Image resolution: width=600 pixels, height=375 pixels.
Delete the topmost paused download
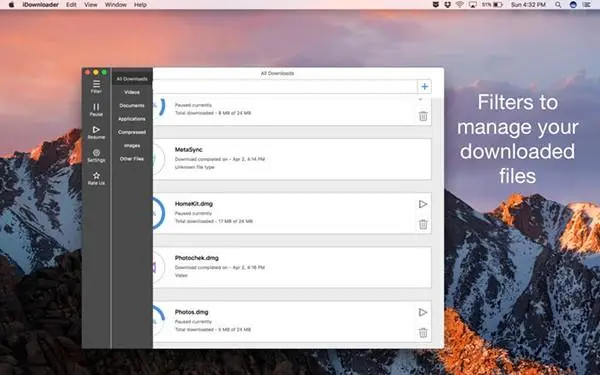(x=423, y=116)
